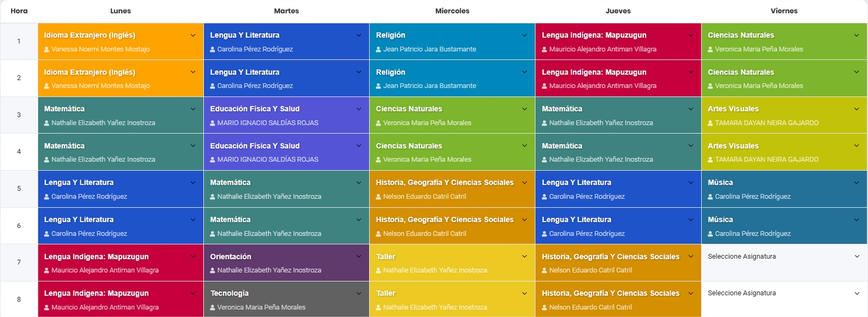
Task: Expand chevron on Miercoles hour 5 Historia
Action: coord(525,183)
